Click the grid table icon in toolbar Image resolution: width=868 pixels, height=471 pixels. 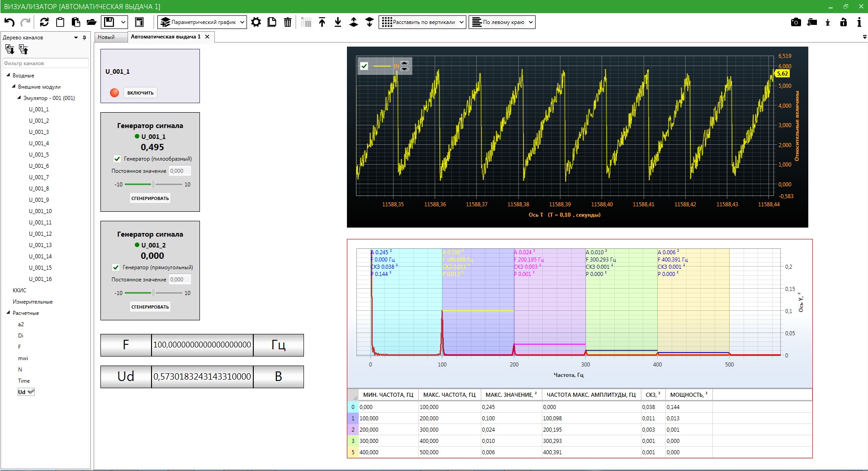[x=306, y=22]
